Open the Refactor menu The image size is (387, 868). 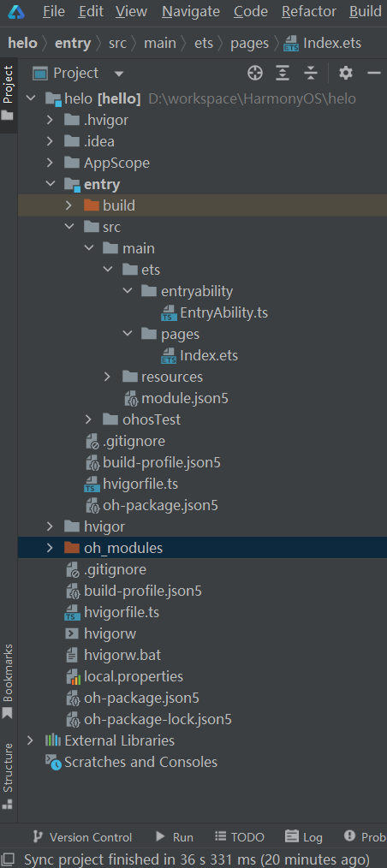(x=309, y=12)
